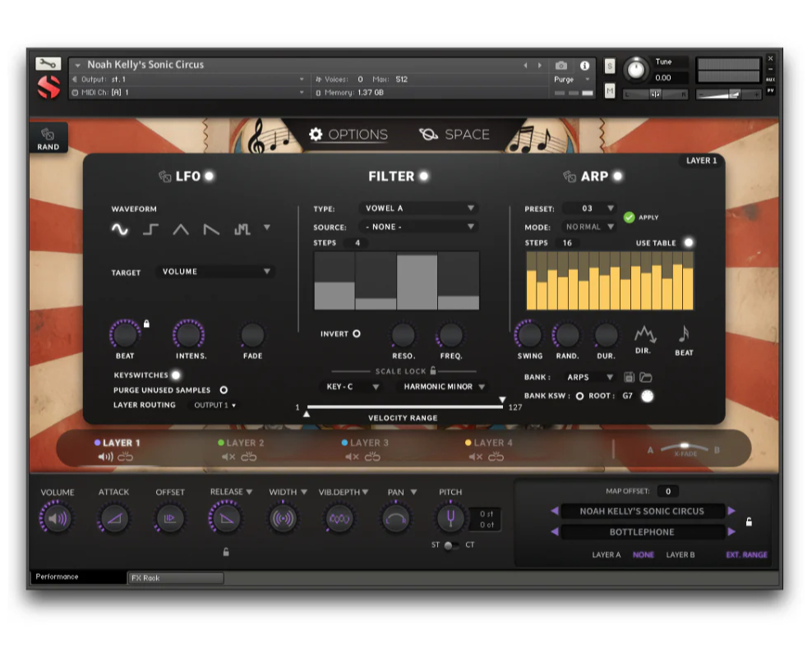Enable the filter INVERT option
The height and width of the screenshot is (653, 812).
coord(357,333)
